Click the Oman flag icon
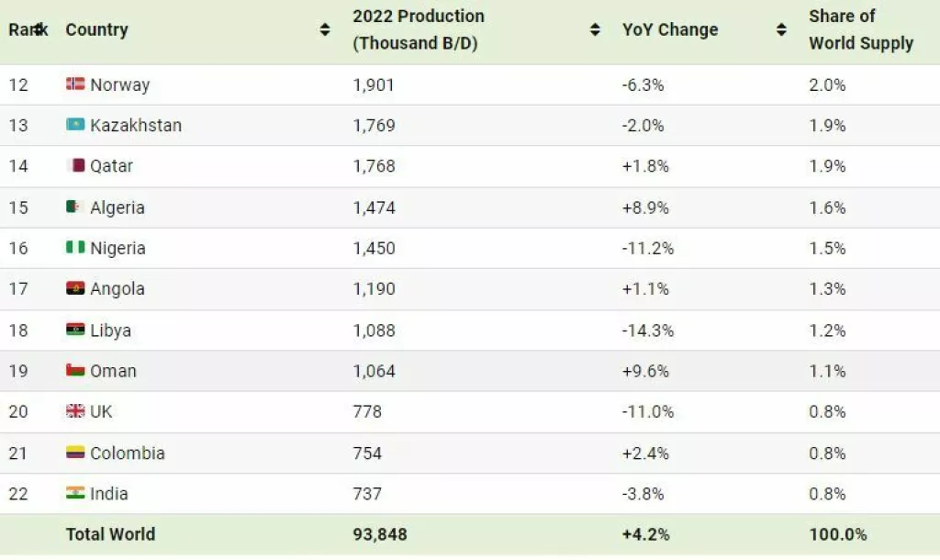Image resolution: width=940 pixels, height=560 pixels. 75,371
